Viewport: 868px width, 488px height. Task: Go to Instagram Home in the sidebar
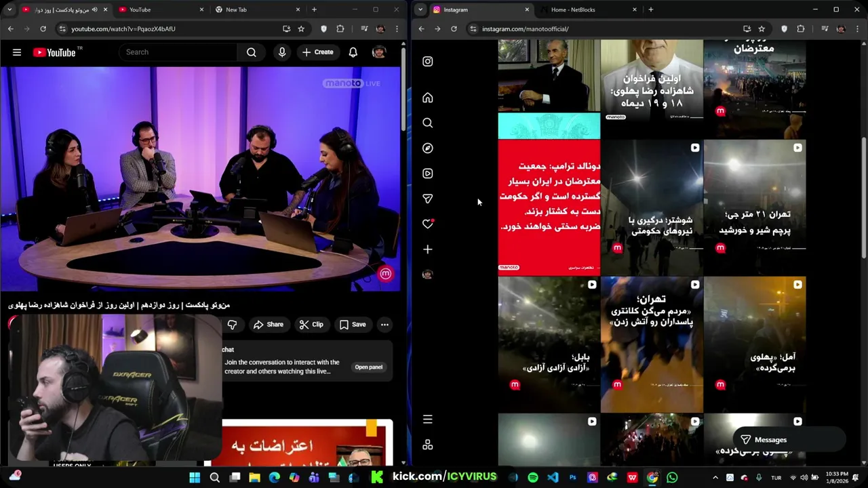coord(427,98)
